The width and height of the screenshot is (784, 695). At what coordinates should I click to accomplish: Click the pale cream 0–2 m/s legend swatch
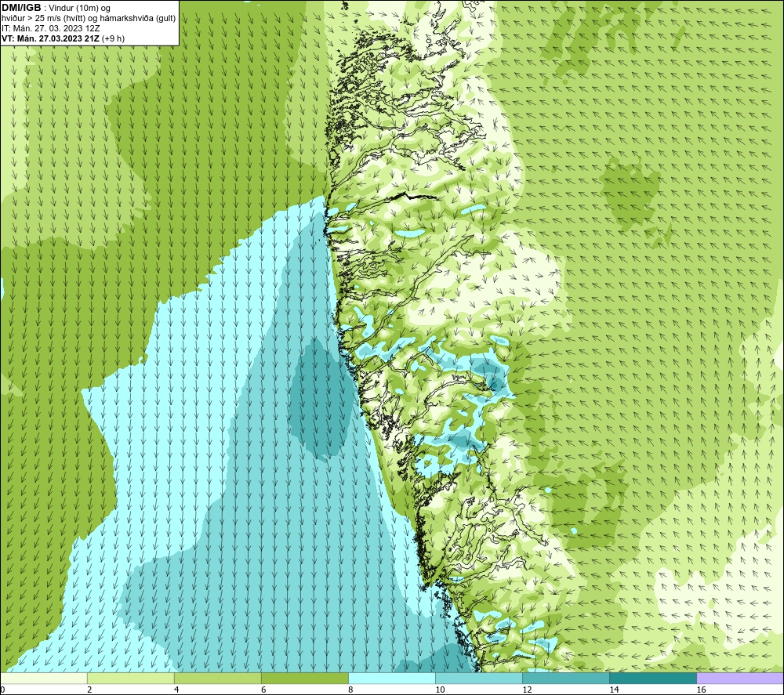coord(44,678)
